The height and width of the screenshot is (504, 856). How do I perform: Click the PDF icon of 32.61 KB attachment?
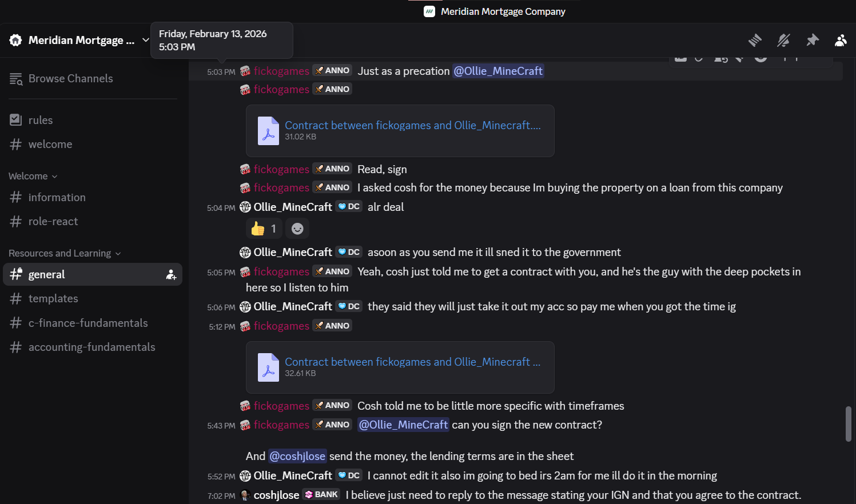[268, 367]
